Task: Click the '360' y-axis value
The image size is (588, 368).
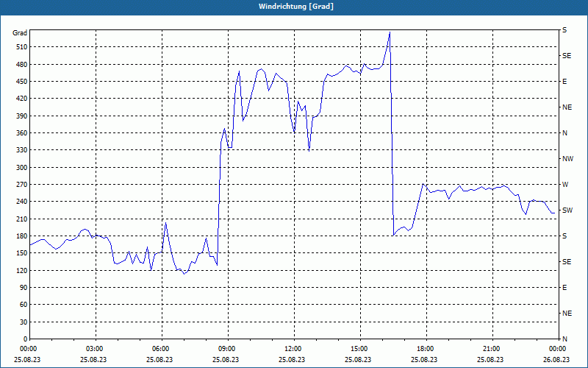Action: click(x=22, y=133)
